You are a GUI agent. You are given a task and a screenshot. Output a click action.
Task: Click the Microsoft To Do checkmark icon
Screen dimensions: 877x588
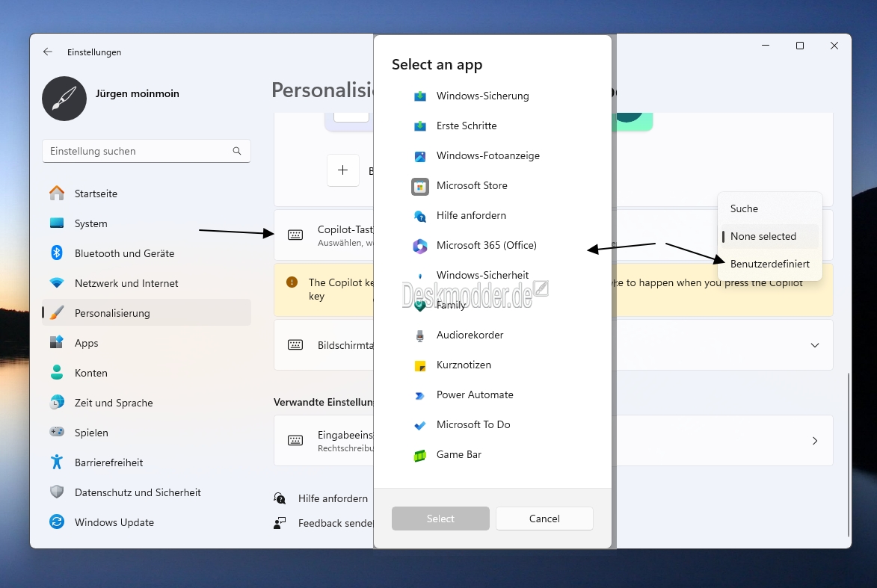(x=420, y=425)
